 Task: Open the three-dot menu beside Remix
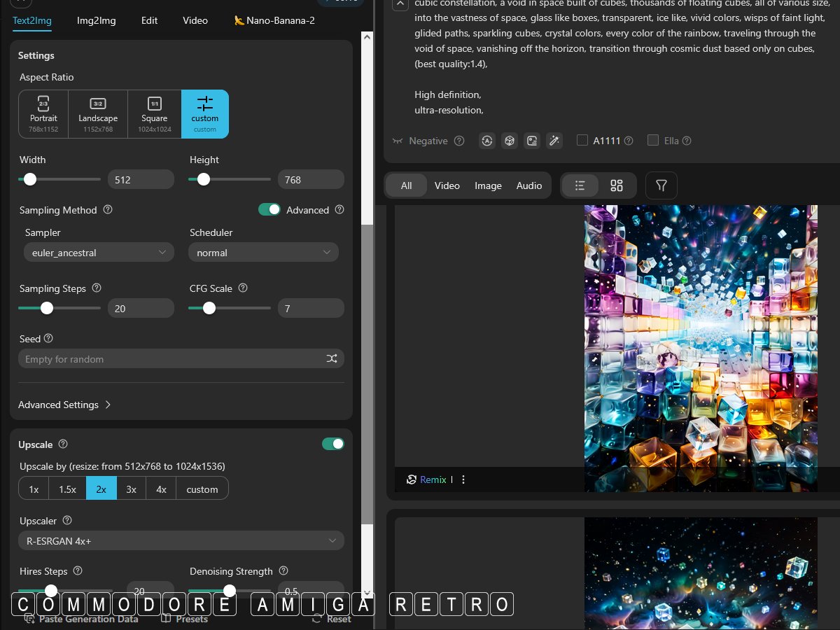click(463, 479)
